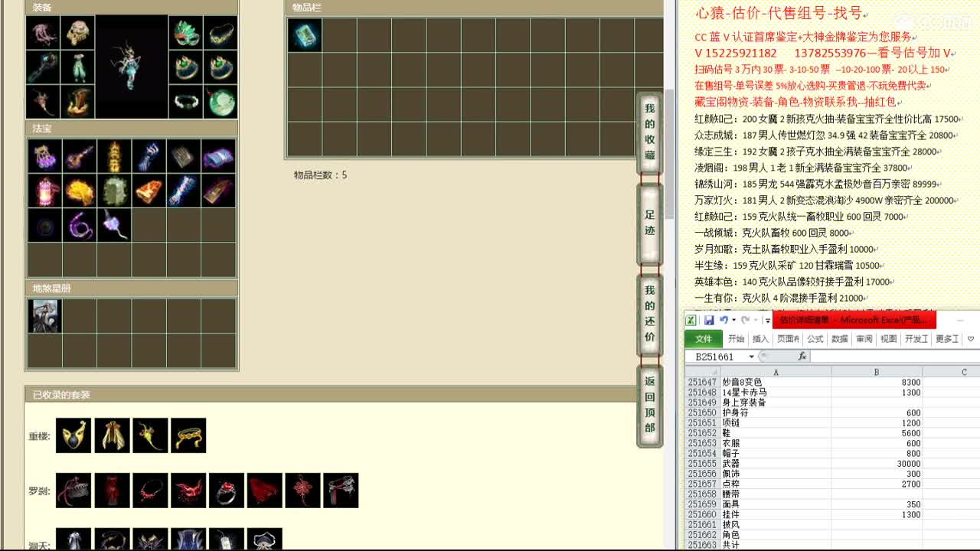Open the Name Box dropdown arrow
This screenshot has height=551, width=980.
(751, 357)
